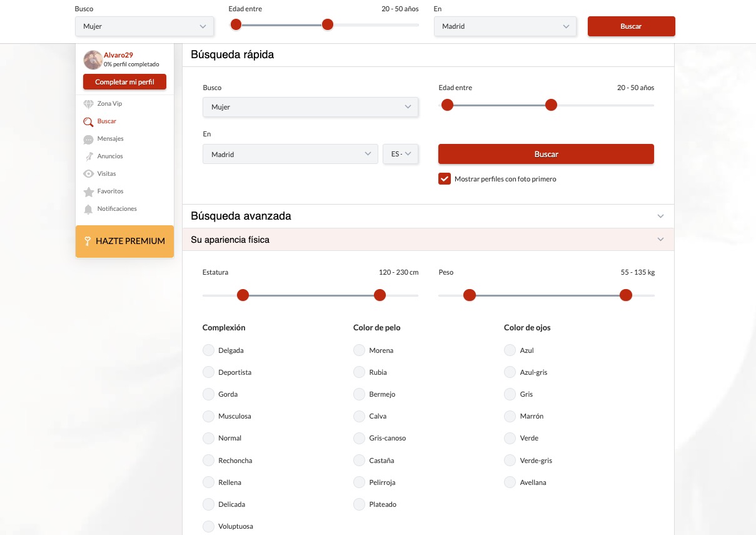This screenshot has height=535, width=756.
Task: Click Estatura slider maximum handle
Action: [x=380, y=295]
